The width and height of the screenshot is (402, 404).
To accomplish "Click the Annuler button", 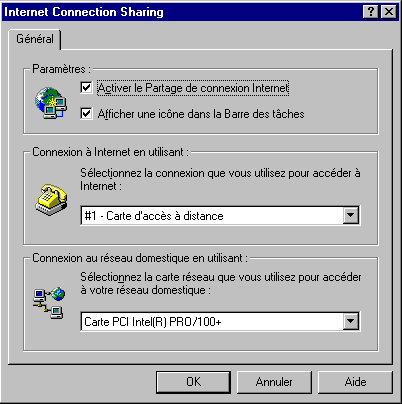I will click(x=274, y=382).
